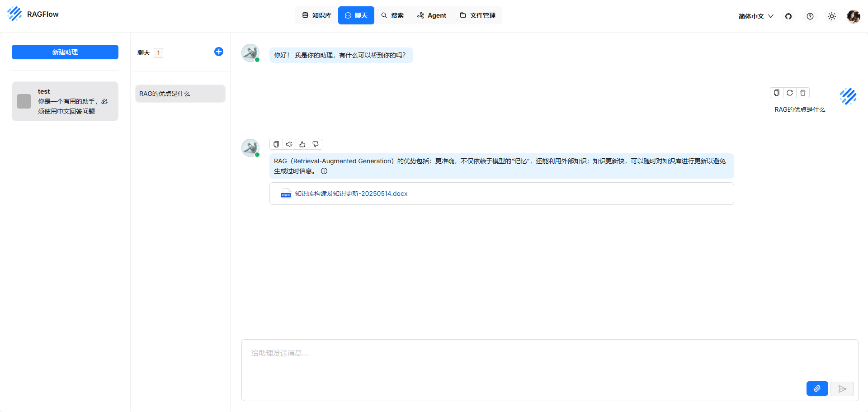Go to the Agent tab
Viewport: 868px width, 412px height.
click(x=432, y=15)
